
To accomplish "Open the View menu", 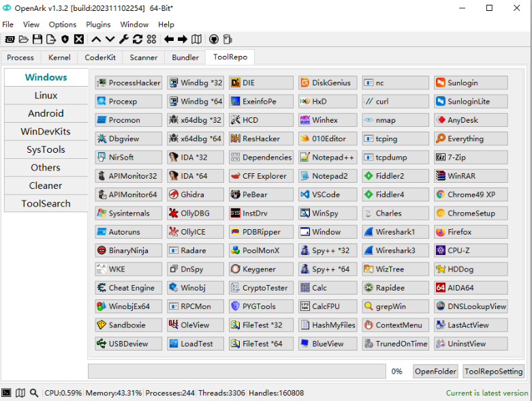I will pos(31,25).
